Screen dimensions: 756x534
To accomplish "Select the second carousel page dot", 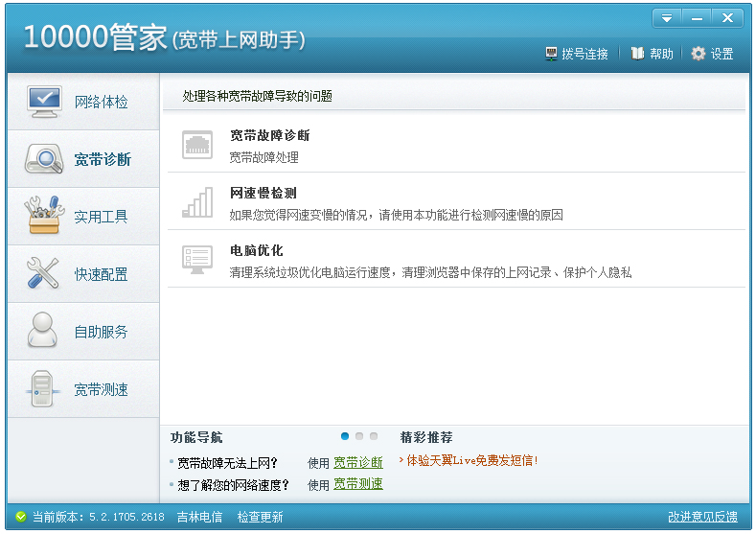I will coord(359,436).
